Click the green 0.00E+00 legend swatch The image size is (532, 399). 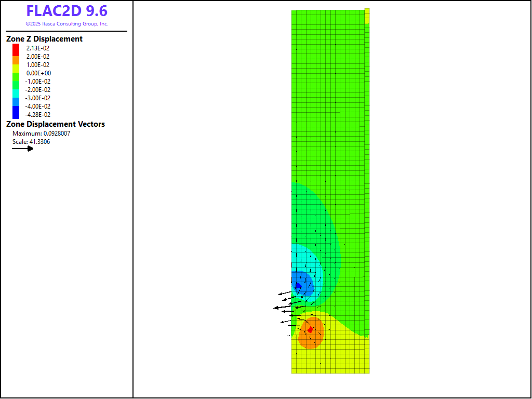tap(16, 73)
